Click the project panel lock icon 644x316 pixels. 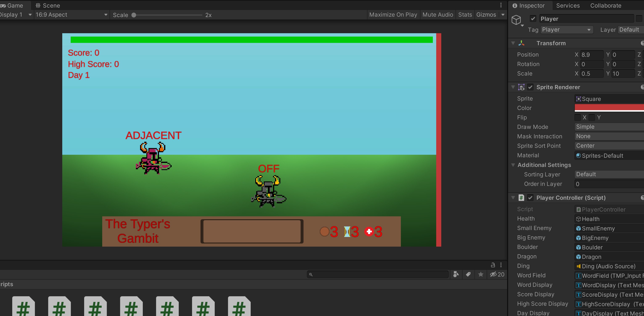click(x=493, y=265)
